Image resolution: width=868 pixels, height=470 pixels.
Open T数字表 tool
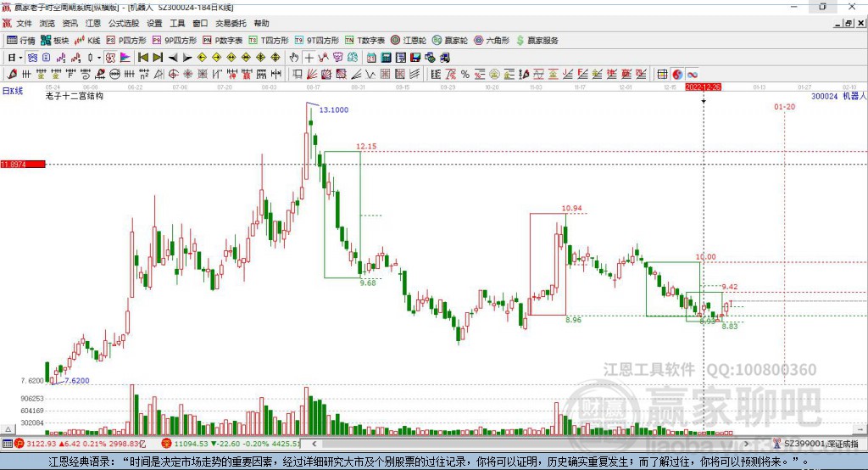pyautogui.click(x=364, y=41)
